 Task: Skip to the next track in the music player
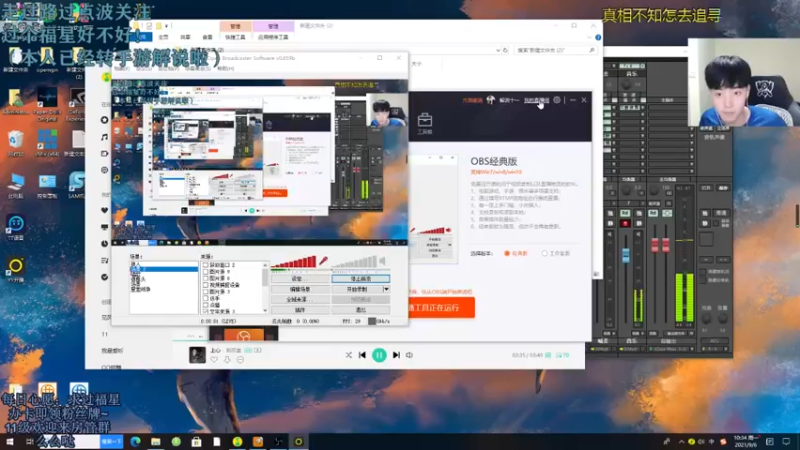[396, 355]
